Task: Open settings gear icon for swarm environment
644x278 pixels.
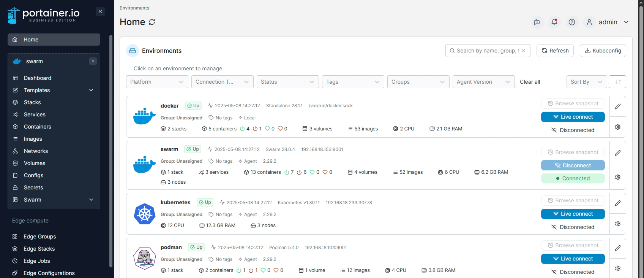Action: pos(618,177)
